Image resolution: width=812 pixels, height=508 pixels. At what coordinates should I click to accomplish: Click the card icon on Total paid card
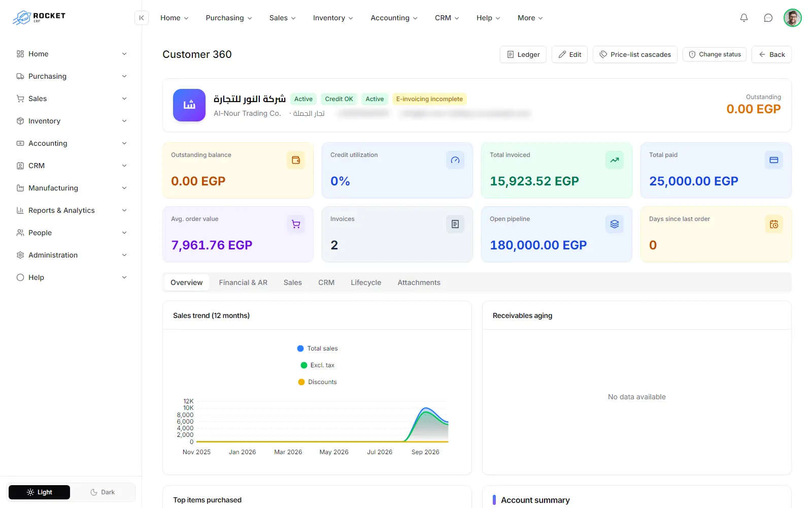[x=774, y=160]
